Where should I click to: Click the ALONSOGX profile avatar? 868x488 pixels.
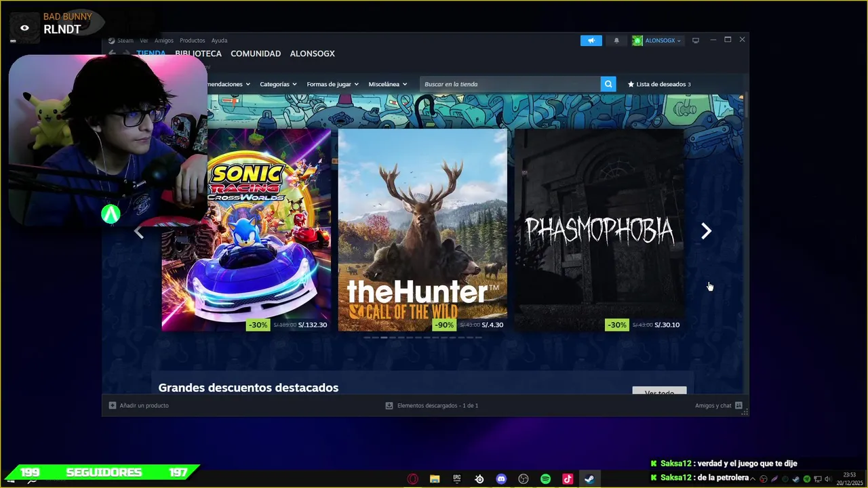tap(637, 41)
